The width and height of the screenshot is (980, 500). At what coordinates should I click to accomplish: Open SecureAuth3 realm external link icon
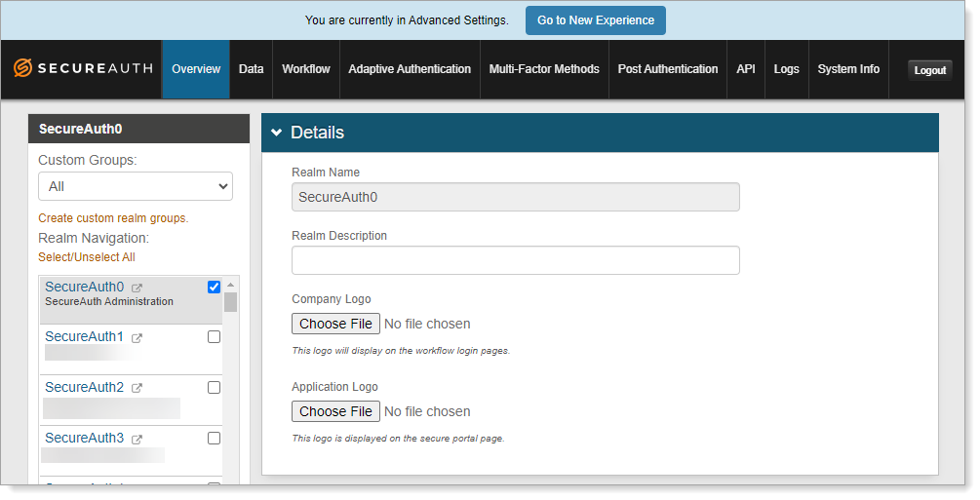tap(137, 439)
